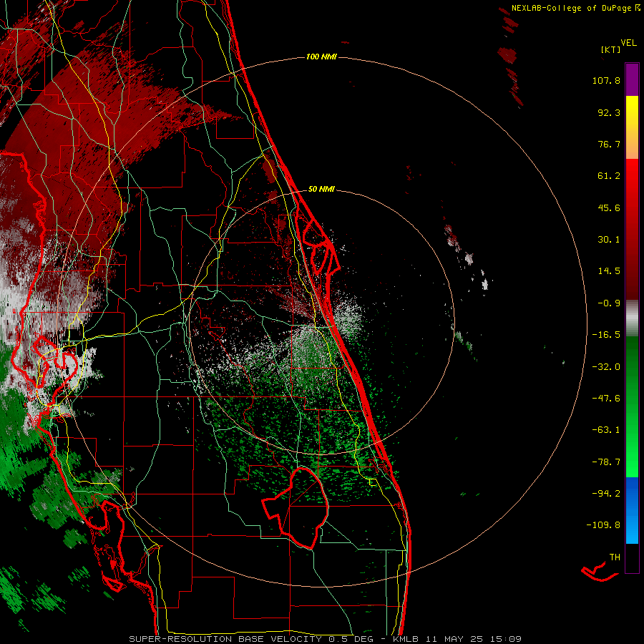Click the 30.1 velocity scale value
This screenshot has width=644, height=644.
coord(609,240)
